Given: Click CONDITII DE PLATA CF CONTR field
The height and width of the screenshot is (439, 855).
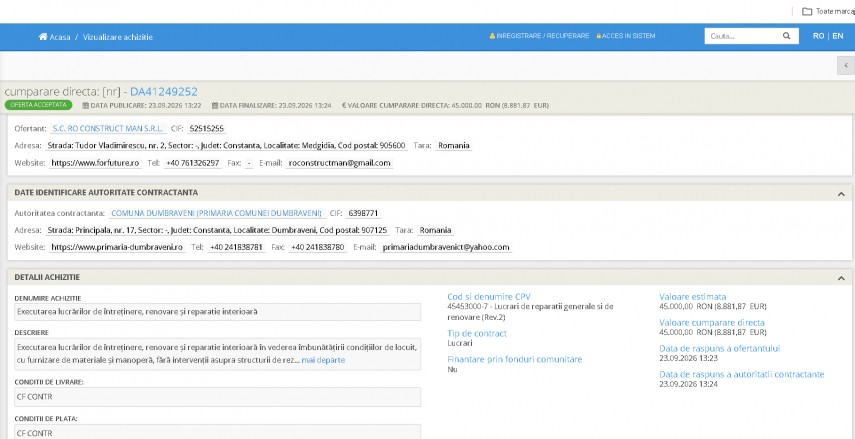Looking at the screenshot, I should click(218, 433).
